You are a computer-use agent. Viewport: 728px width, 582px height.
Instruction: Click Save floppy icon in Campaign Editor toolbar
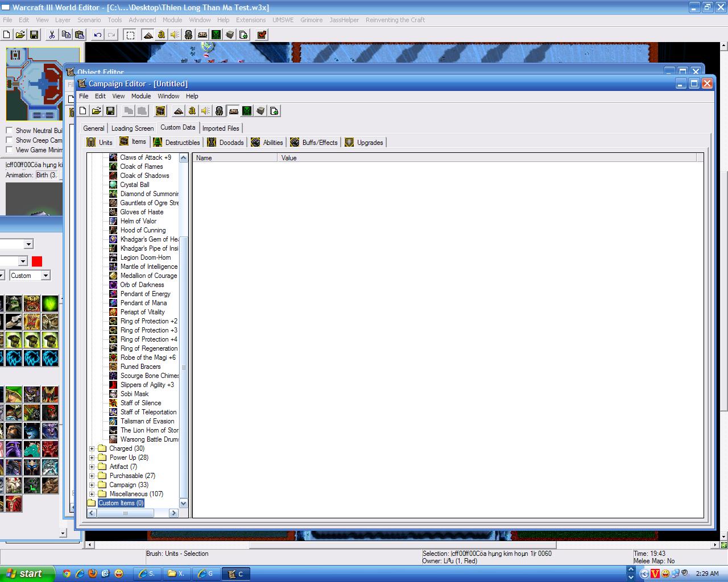pos(110,111)
